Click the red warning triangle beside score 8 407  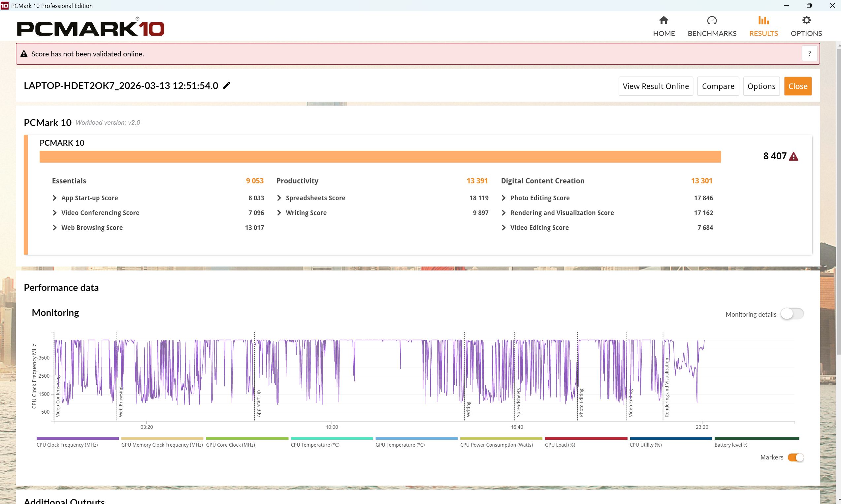793,157
